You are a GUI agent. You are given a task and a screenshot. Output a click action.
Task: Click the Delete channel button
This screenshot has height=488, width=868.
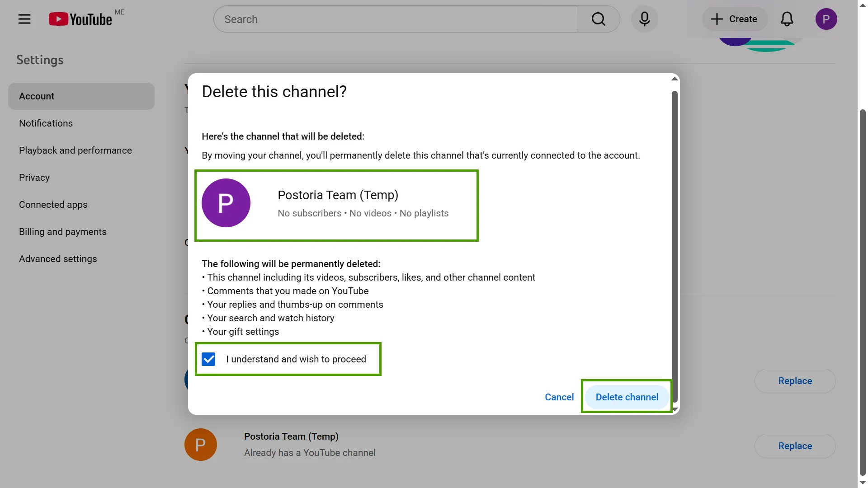click(627, 397)
